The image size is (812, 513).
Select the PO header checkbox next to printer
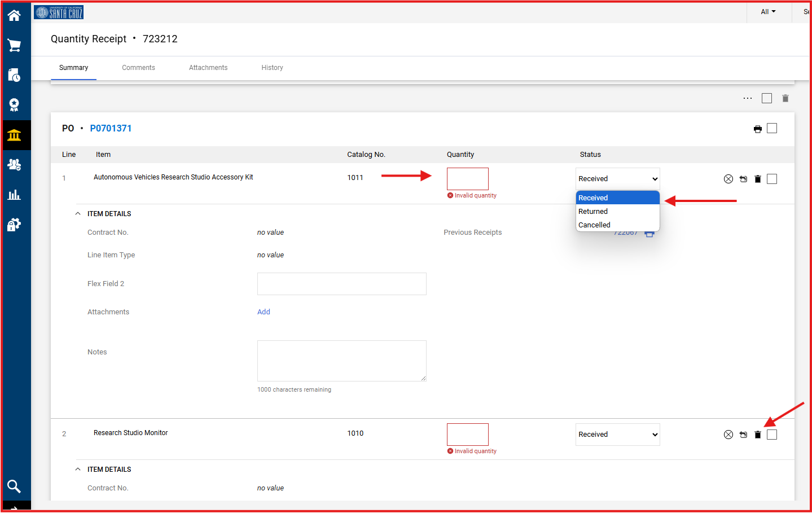pyautogui.click(x=772, y=128)
